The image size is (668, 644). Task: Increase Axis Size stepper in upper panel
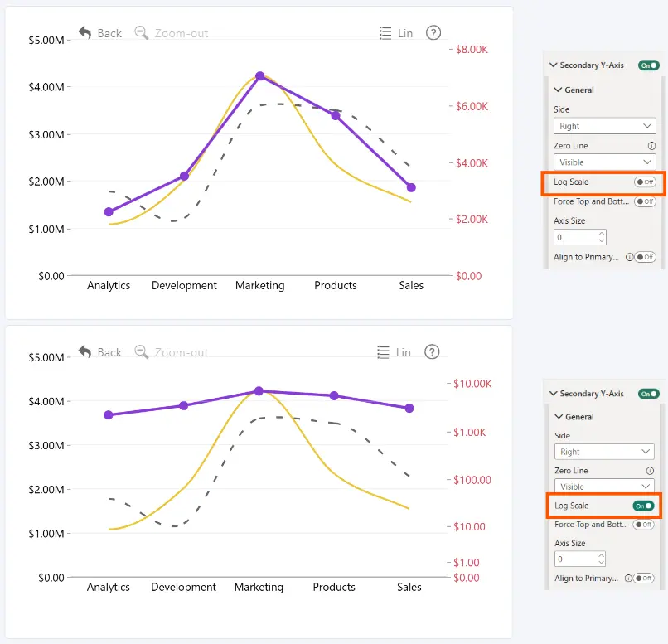(601, 234)
